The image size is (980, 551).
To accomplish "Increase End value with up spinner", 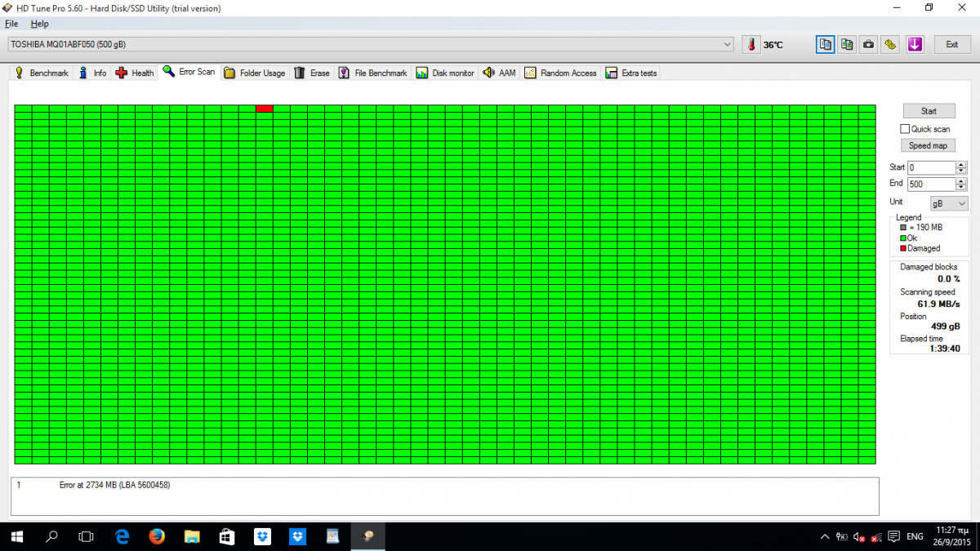I will click(x=960, y=180).
